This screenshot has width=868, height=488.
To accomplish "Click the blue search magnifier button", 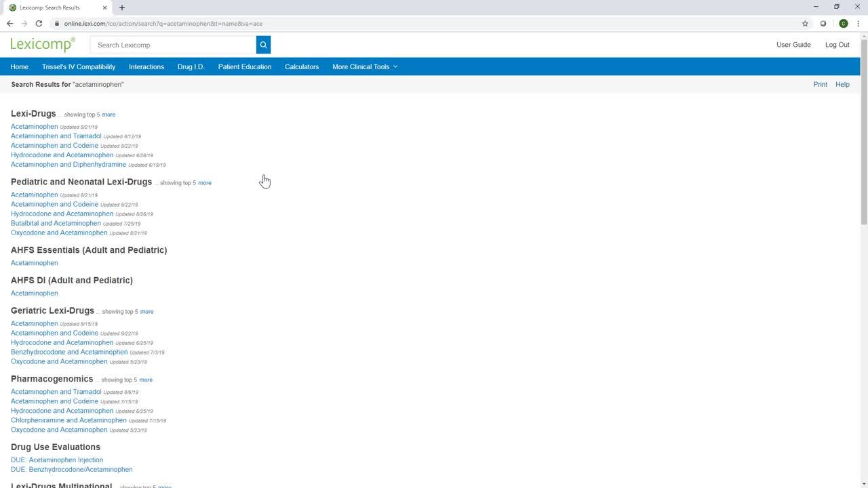I will pyautogui.click(x=263, y=45).
